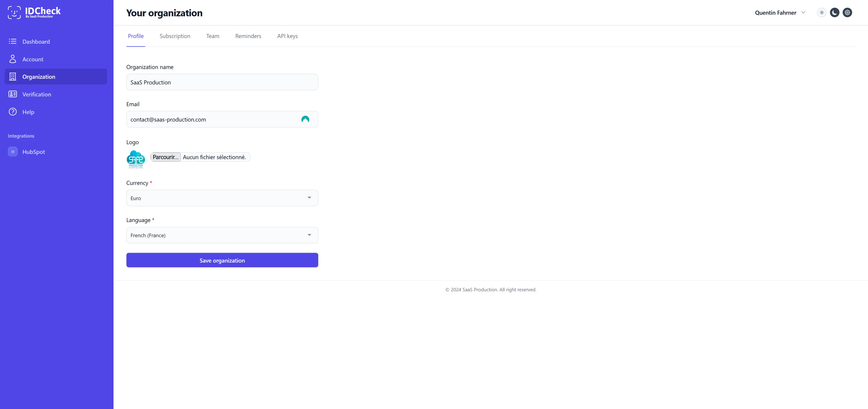Open Dashboard via its list icon
The width and height of the screenshot is (868, 409).
click(x=12, y=41)
